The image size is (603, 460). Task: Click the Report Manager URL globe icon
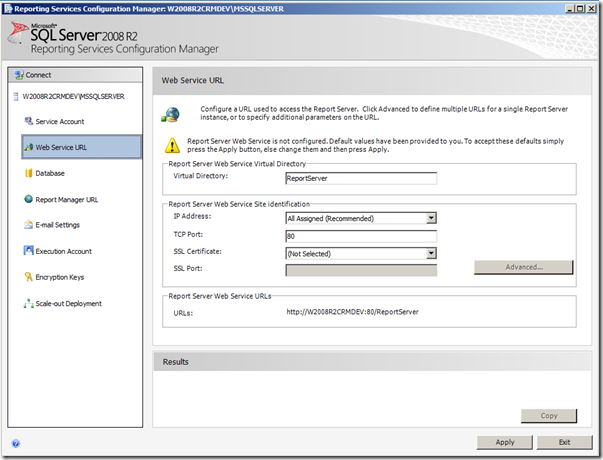tap(28, 199)
